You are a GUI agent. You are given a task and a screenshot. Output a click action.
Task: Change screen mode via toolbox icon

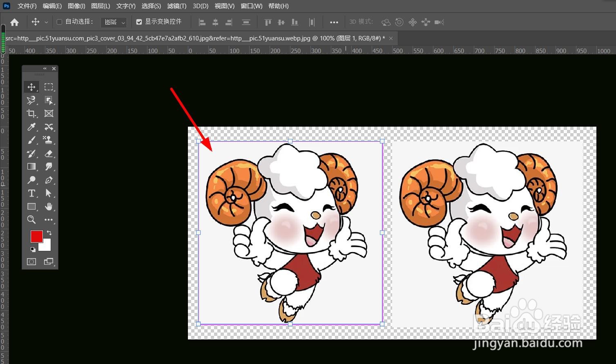(x=49, y=261)
